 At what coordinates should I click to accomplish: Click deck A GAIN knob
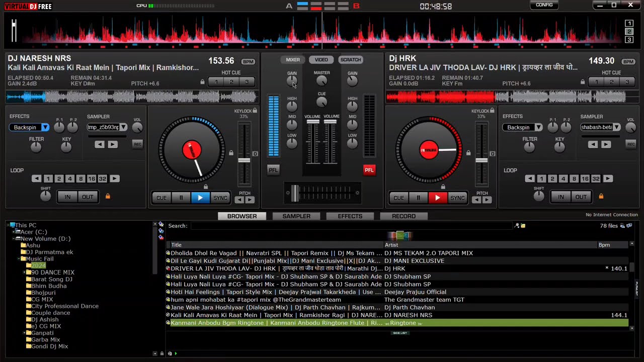(x=292, y=81)
